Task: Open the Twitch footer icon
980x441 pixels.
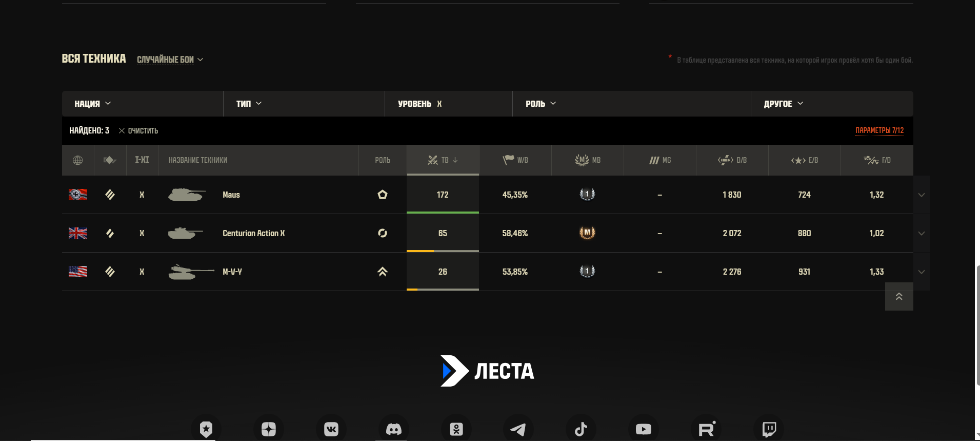Action: (769, 429)
